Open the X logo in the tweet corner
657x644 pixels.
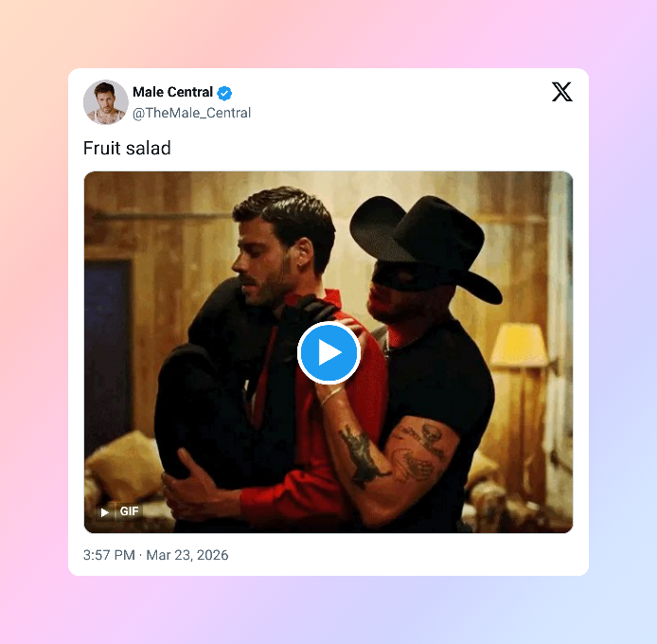pos(561,92)
